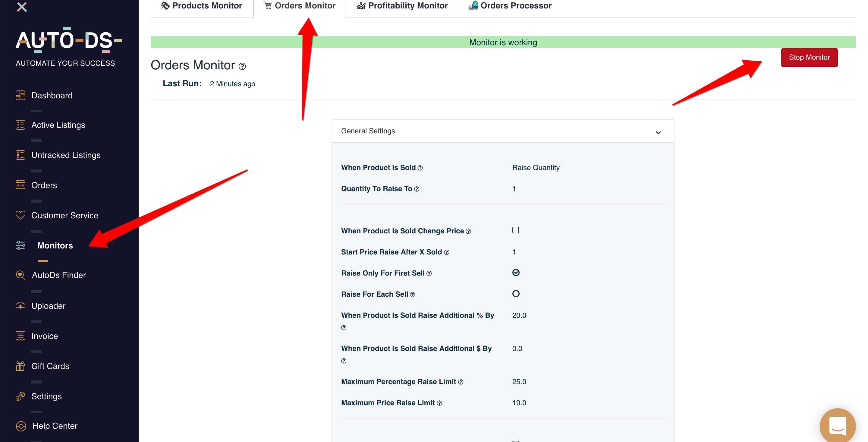Click help icon beside Start Price Raise After X Sold
This screenshot has width=868, height=442.
pos(446,253)
